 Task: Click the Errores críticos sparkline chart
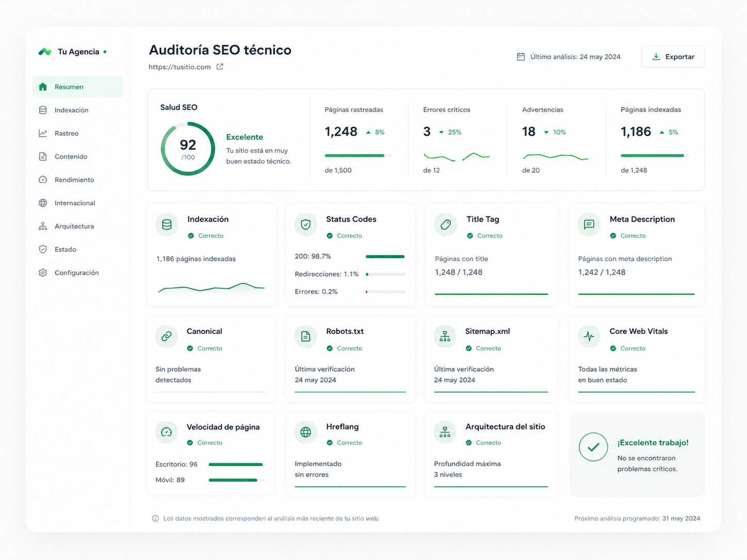(x=457, y=156)
